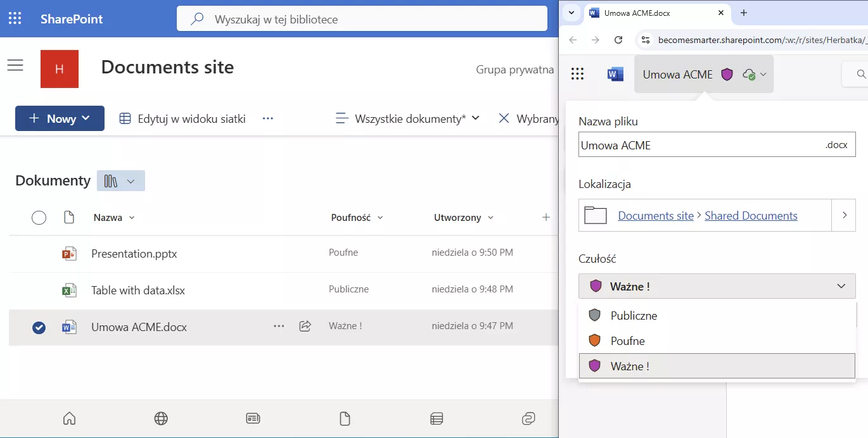Expand the Nowy button menu

coord(60,118)
